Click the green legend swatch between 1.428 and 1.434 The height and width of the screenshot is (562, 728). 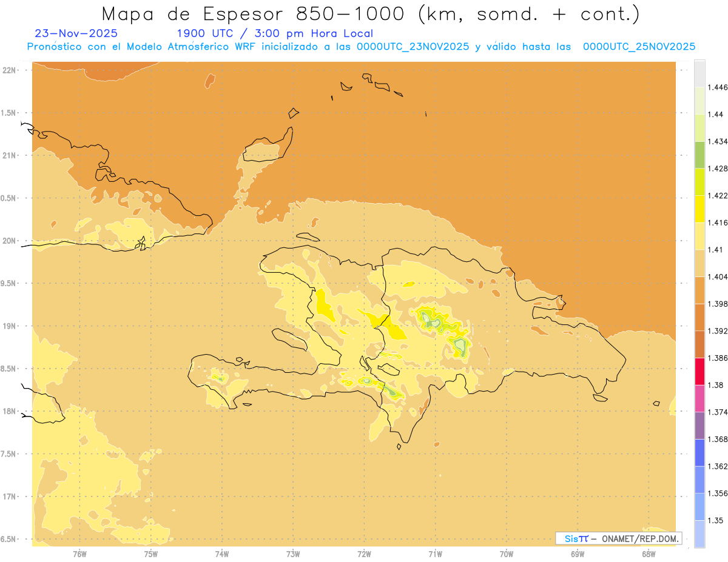coord(699,155)
